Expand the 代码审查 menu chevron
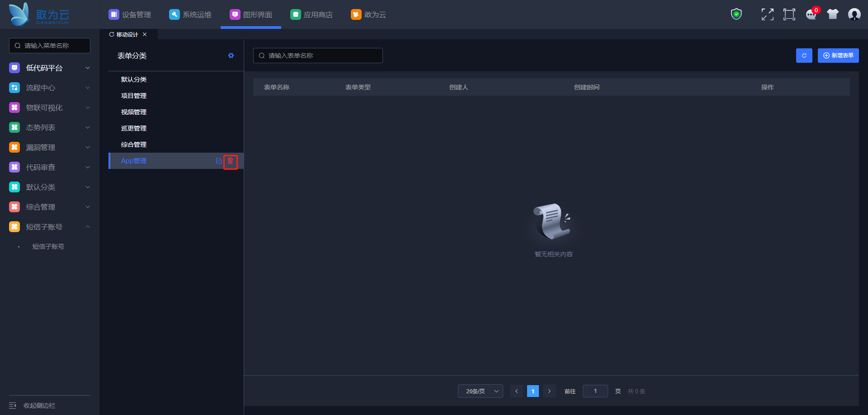868x415 pixels. click(x=88, y=167)
